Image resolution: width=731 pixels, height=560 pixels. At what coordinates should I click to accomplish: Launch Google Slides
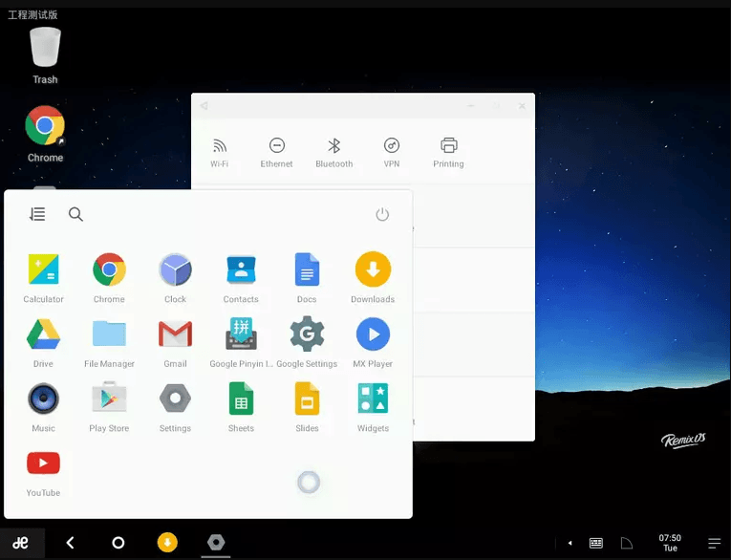(307, 407)
